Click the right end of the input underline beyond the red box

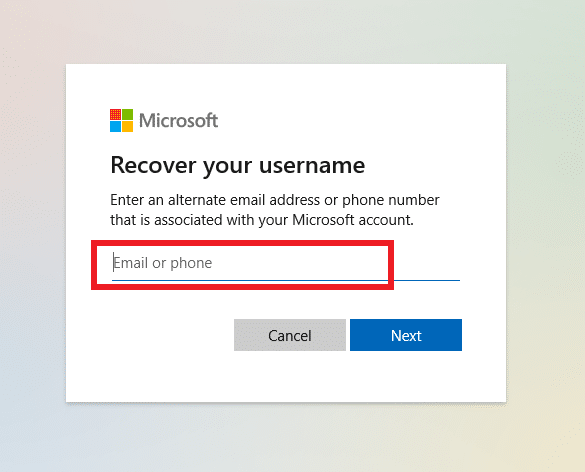click(427, 280)
